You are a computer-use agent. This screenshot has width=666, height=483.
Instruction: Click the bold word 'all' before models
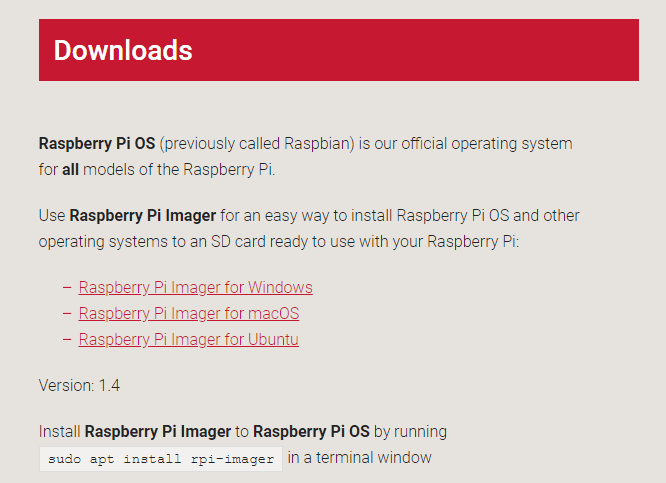click(70, 169)
